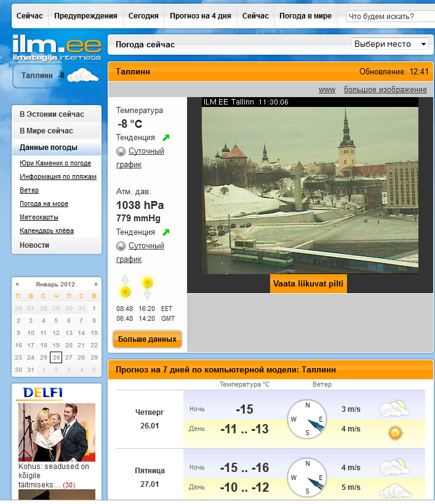Open the Предупреждения menu item

(x=86, y=16)
